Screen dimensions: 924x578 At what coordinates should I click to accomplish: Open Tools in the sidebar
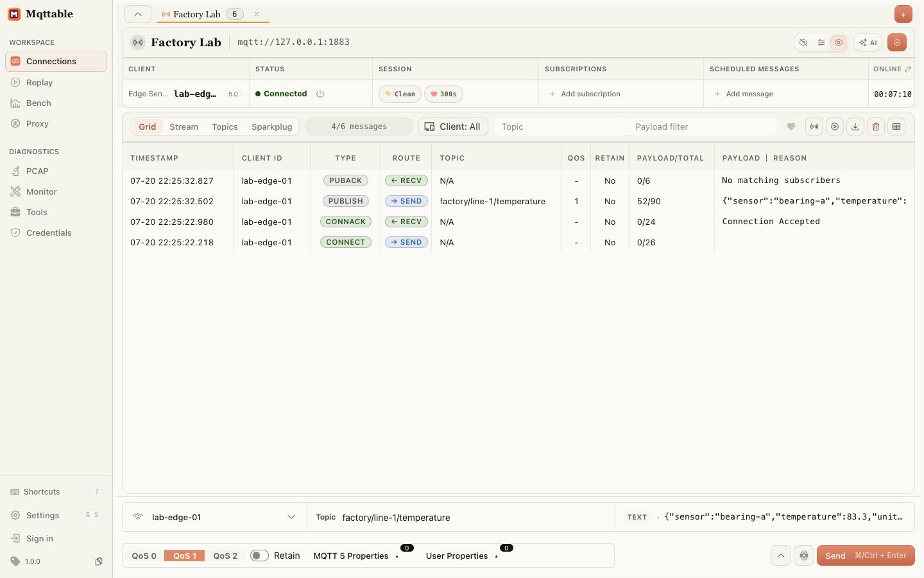tap(56, 212)
